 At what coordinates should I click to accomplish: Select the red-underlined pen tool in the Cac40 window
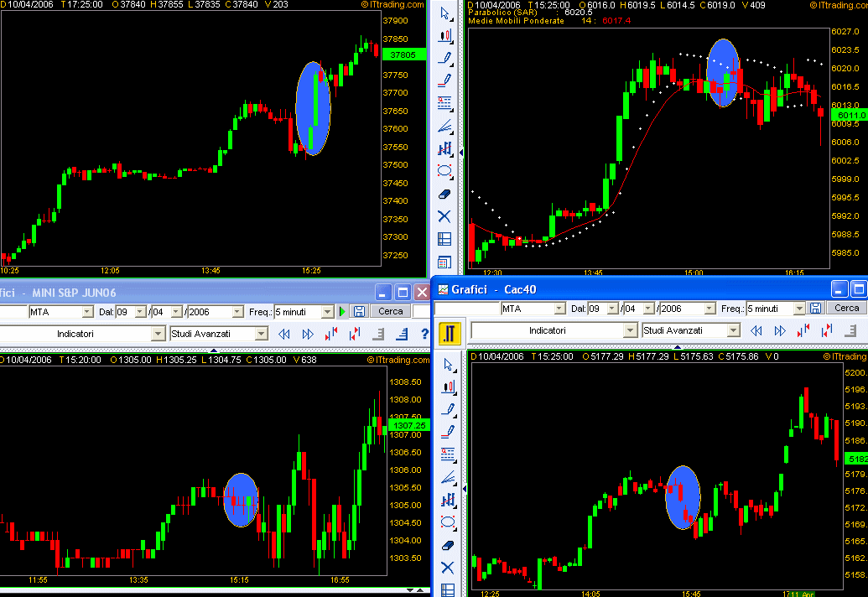tap(448, 433)
